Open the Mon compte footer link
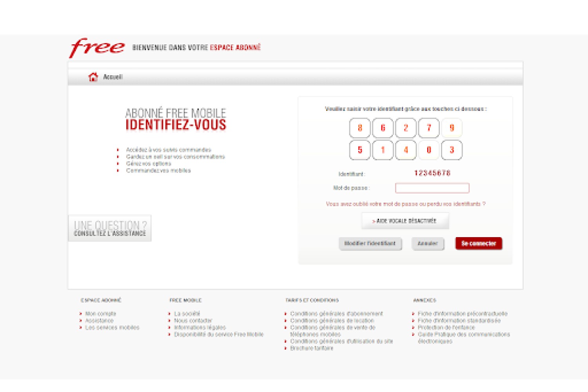Image resolution: width=588 pixels, height=392 pixels. [101, 314]
